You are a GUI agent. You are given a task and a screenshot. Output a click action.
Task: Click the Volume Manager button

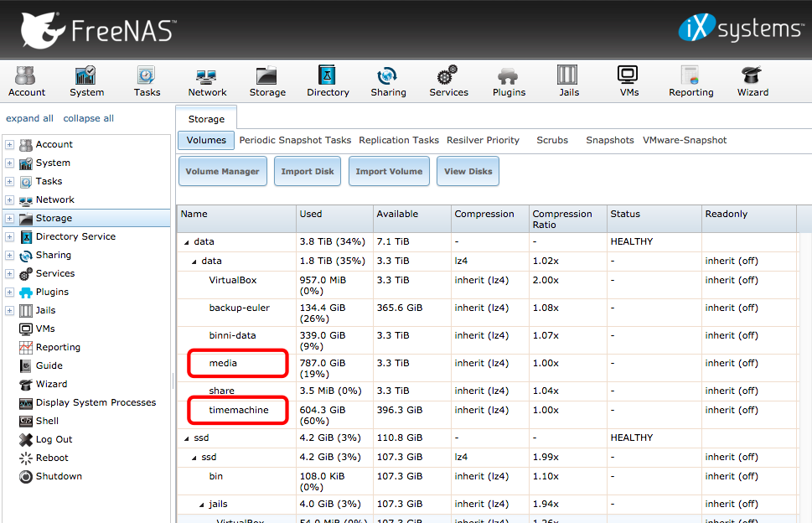[x=223, y=171]
